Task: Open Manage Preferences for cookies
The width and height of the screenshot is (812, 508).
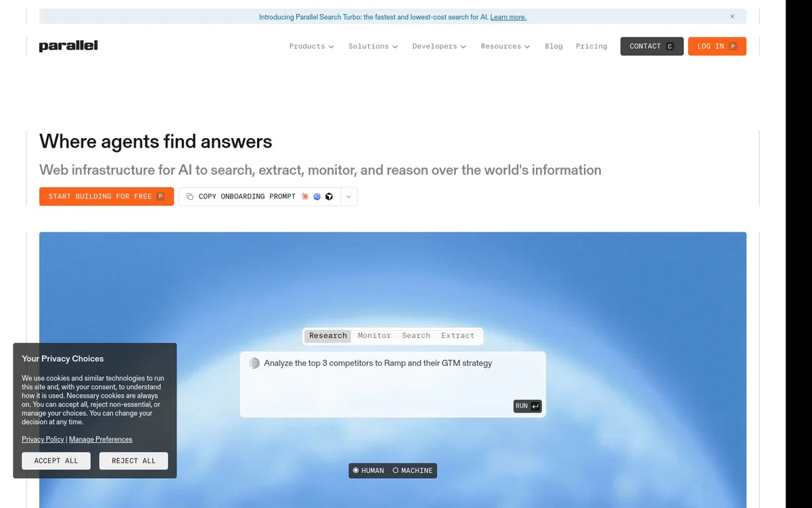Action: coord(101,440)
